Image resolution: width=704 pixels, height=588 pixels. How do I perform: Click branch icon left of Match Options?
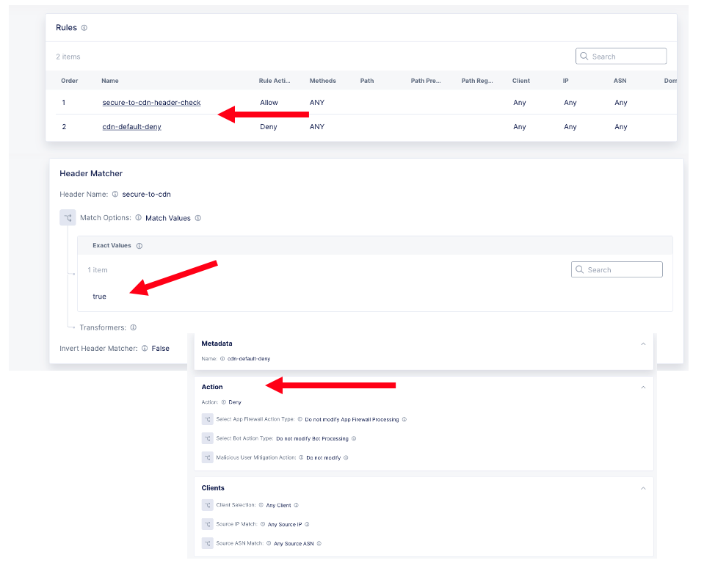[x=68, y=218]
